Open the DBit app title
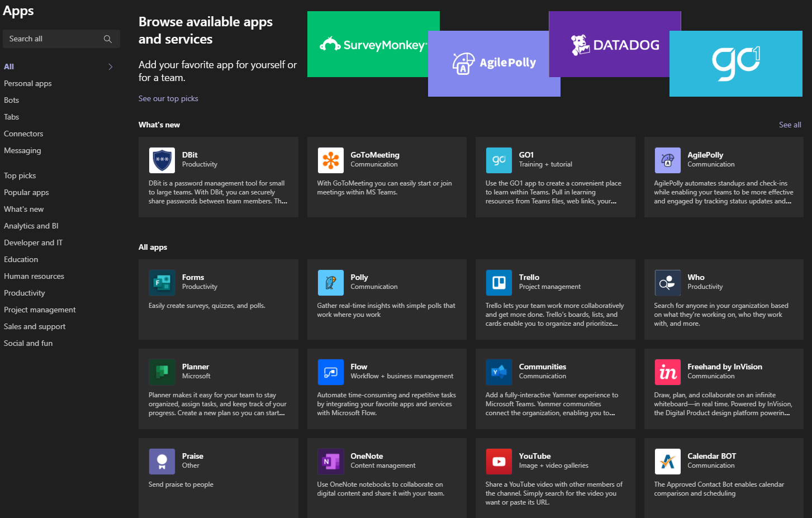The height and width of the screenshot is (518, 812). [x=190, y=155]
